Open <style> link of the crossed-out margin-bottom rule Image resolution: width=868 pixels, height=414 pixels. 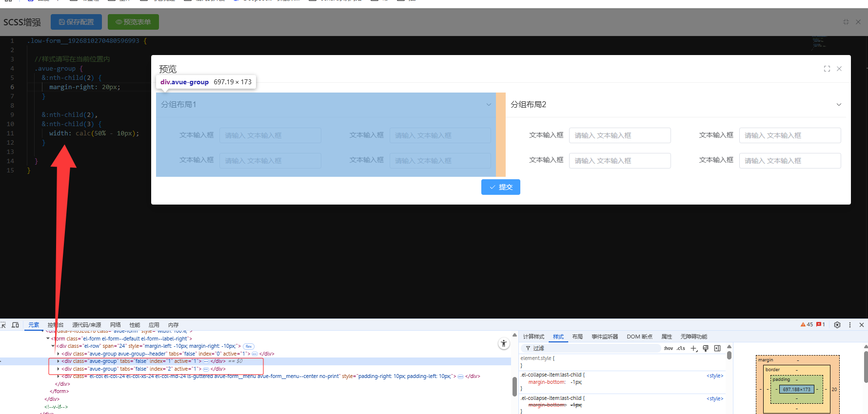coord(715,398)
